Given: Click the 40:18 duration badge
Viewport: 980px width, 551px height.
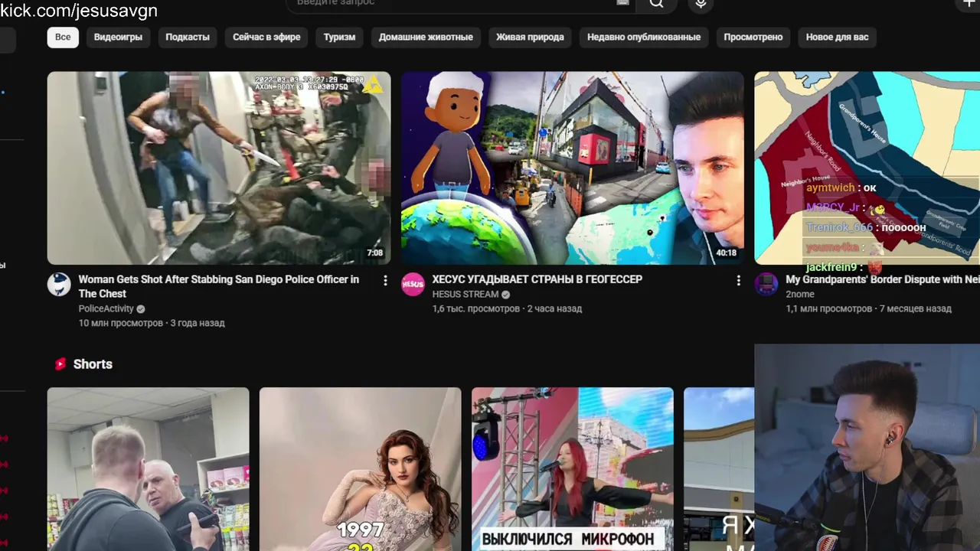Looking at the screenshot, I should pos(726,253).
